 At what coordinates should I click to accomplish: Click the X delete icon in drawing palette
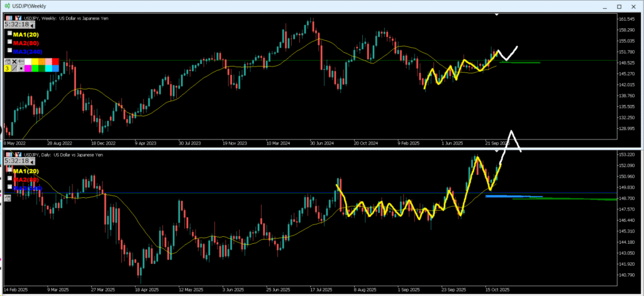pyautogui.click(x=15, y=62)
